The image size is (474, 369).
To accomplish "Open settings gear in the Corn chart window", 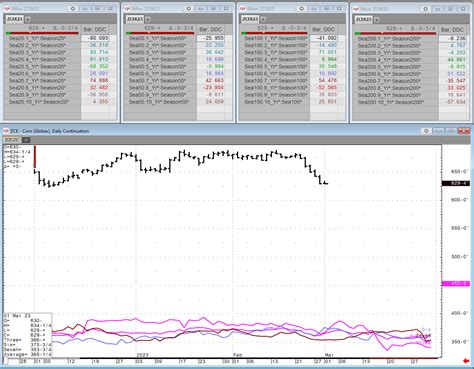I will (426, 131).
